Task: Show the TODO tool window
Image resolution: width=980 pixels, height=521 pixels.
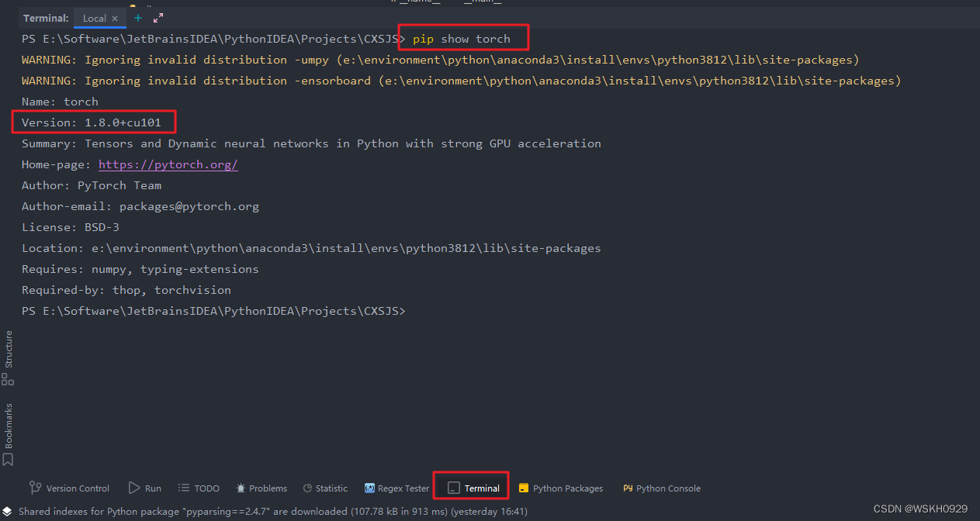Action: click(x=199, y=488)
